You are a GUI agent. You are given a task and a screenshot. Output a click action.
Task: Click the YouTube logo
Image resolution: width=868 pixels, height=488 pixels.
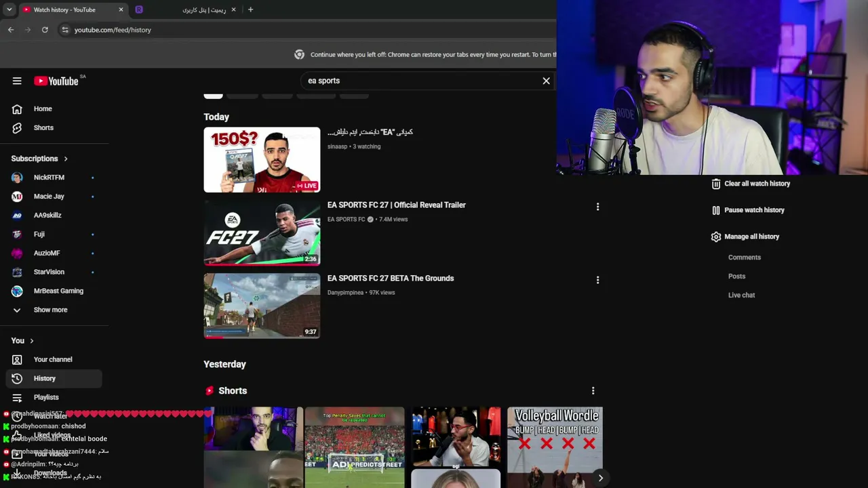pos(57,81)
